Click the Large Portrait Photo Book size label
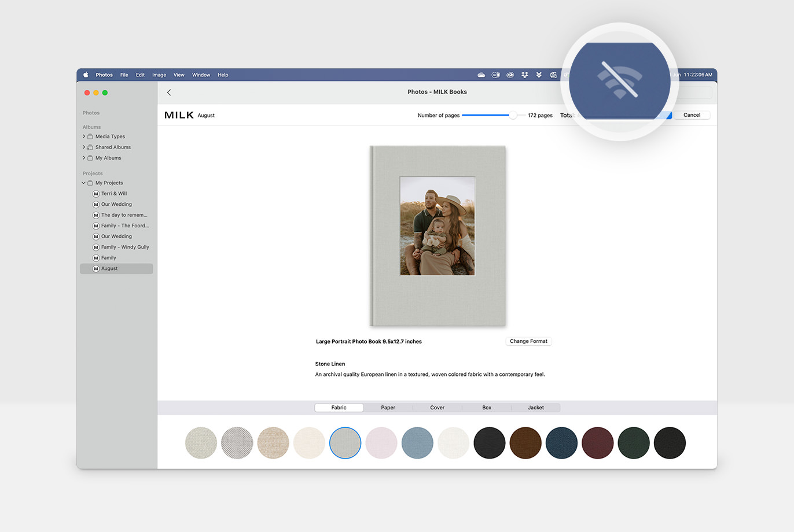 (x=369, y=342)
